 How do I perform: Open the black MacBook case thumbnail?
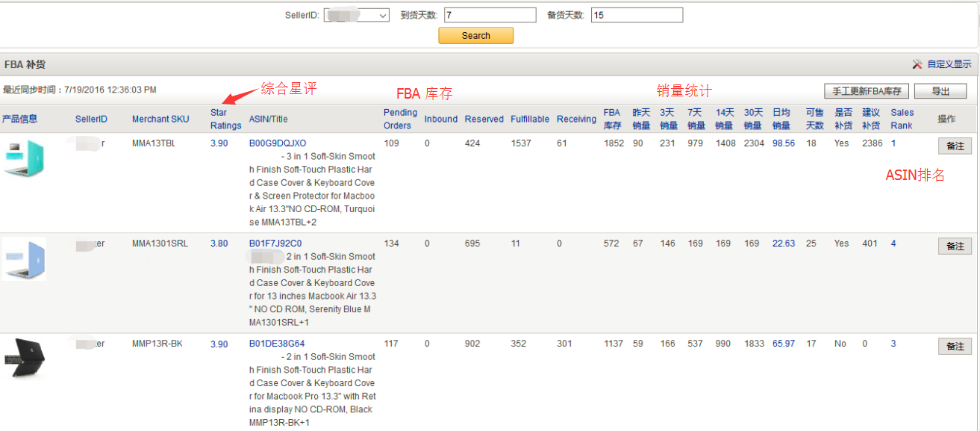[x=24, y=358]
